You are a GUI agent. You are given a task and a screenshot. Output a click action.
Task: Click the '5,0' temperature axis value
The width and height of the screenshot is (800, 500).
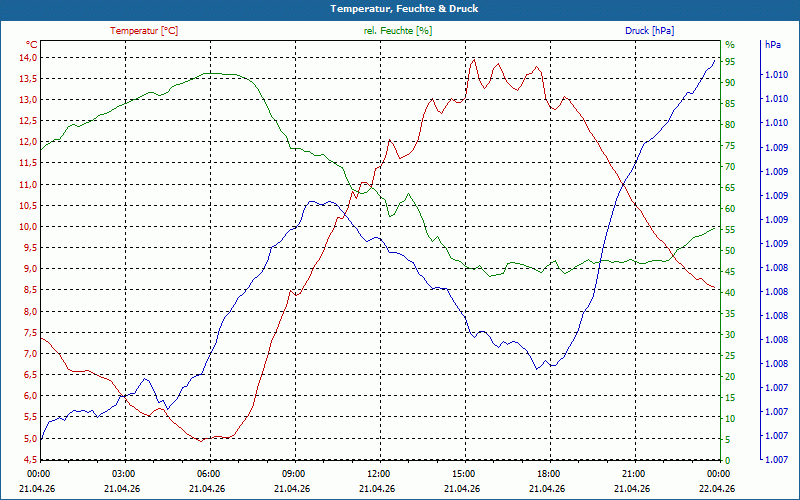30,439
